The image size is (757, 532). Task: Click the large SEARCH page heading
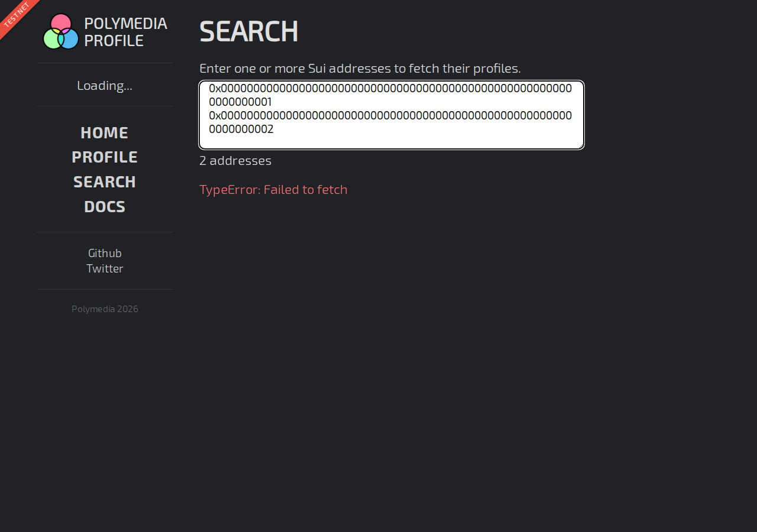248,31
